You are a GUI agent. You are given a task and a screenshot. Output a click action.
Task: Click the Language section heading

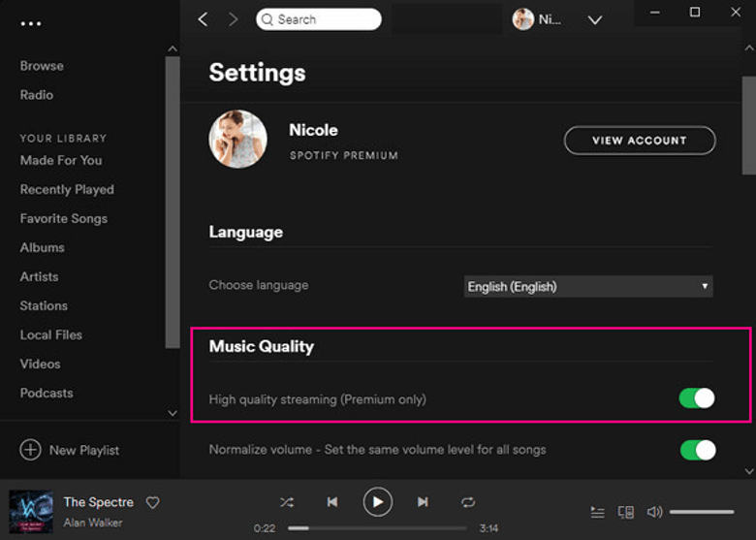click(246, 233)
